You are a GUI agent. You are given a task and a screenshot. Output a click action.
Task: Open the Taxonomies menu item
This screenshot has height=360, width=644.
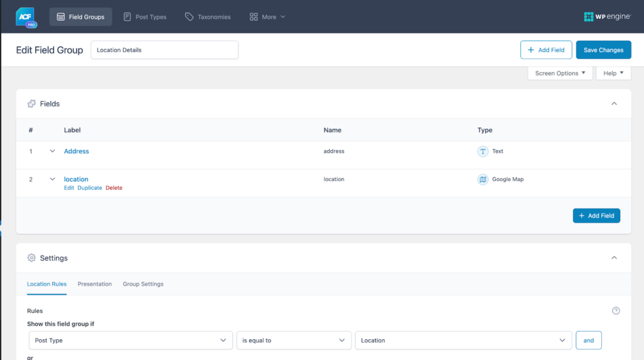pyautogui.click(x=208, y=17)
